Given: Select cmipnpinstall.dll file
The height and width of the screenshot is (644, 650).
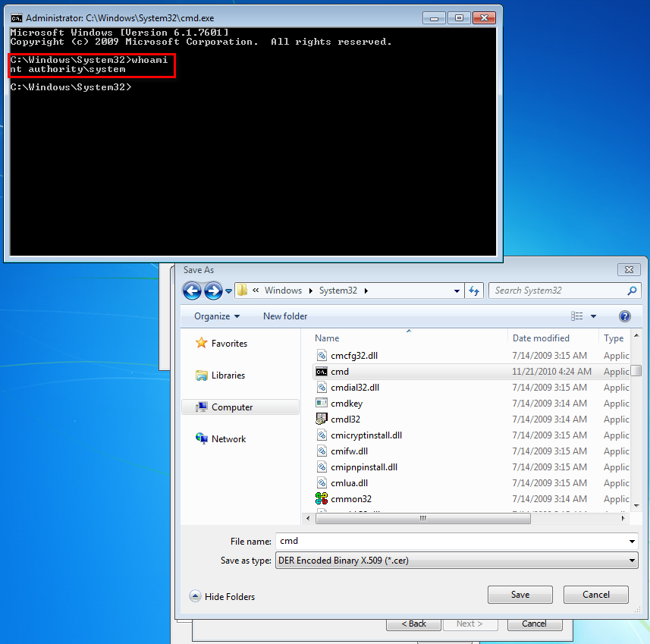Looking at the screenshot, I should click(x=364, y=467).
